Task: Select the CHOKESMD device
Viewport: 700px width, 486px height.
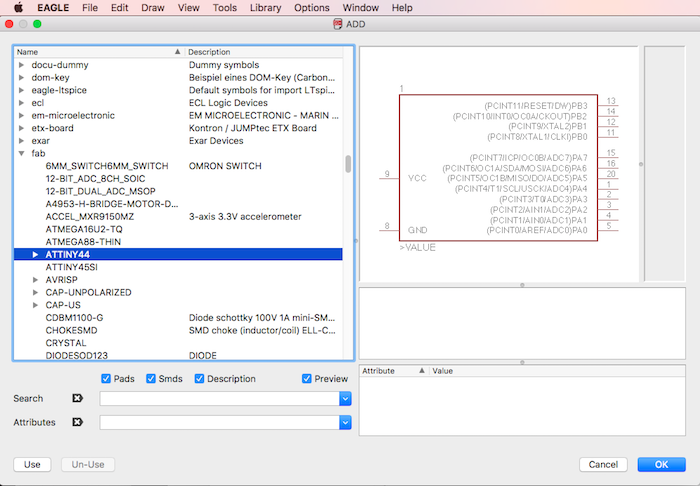Action: coord(71,330)
